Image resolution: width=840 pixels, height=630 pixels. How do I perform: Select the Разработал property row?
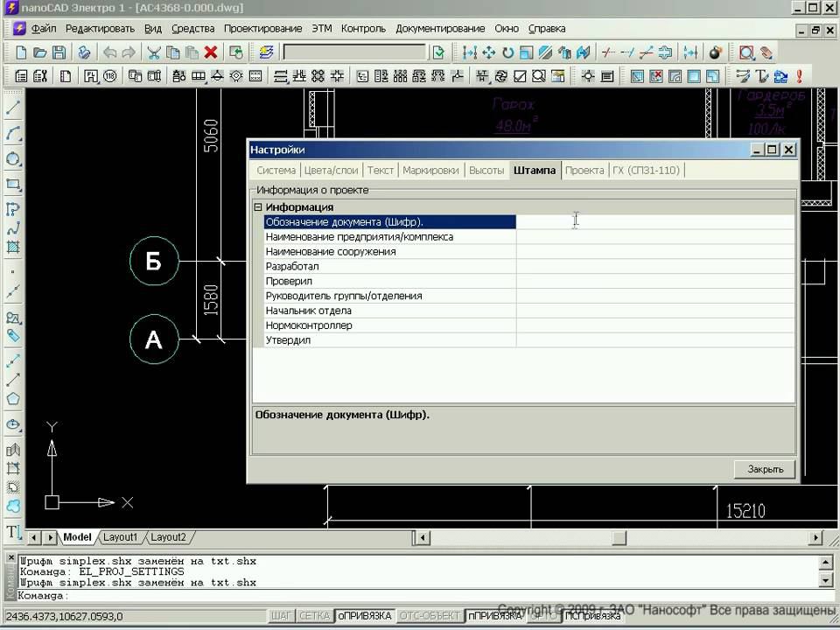(528, 266)
